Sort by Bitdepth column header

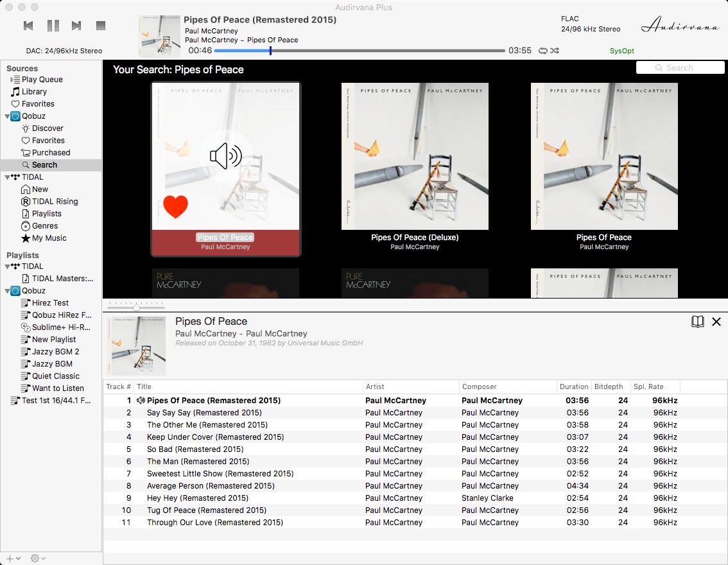click(x=611, y=387)
